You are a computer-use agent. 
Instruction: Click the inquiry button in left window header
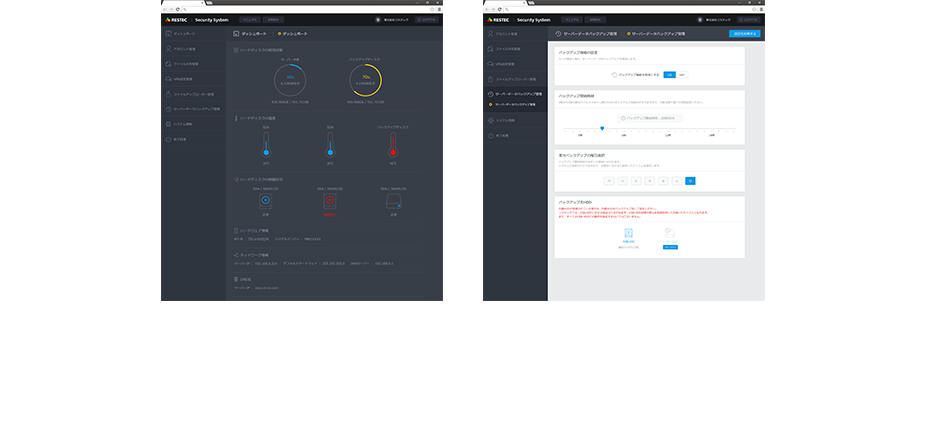point(273,19)
